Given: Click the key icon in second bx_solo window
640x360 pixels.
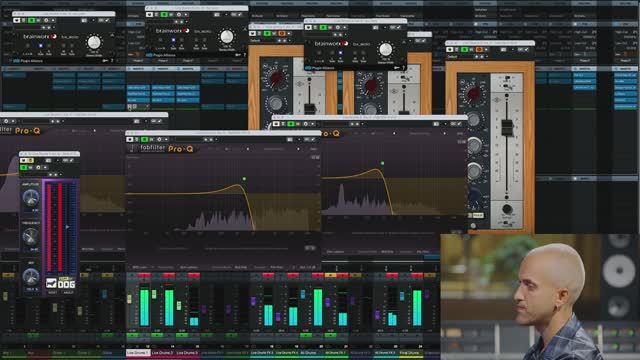Looking at the screenshot, I should point(238,55).
